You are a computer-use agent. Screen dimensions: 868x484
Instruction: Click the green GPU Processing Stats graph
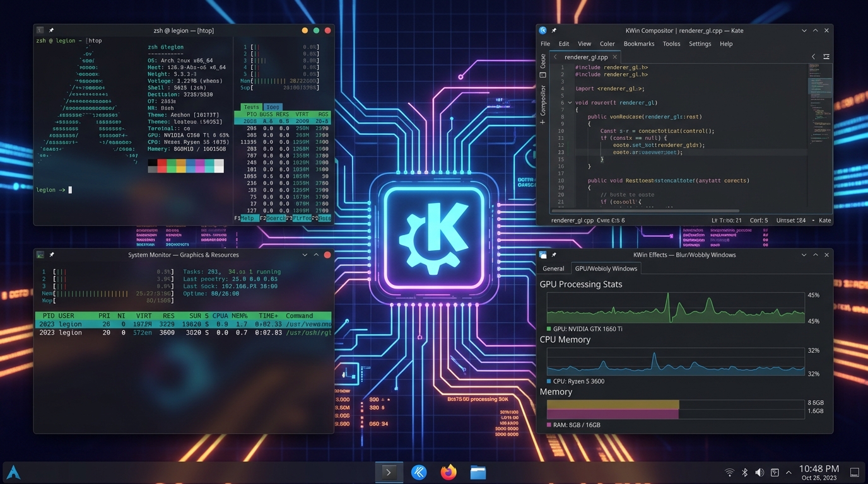[x=676, y=307]
